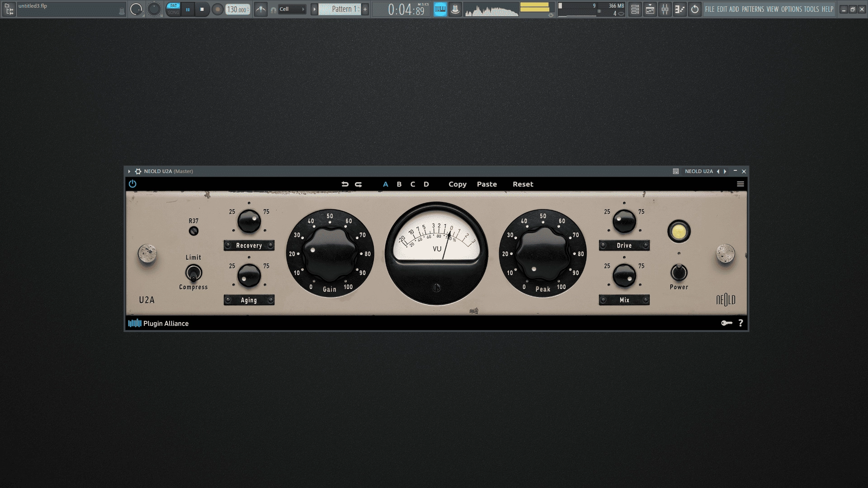Open the plugin preset browser grid icon
Image resolution: width=868 pixels, height=488 pixels.
(x=676, y=172)
